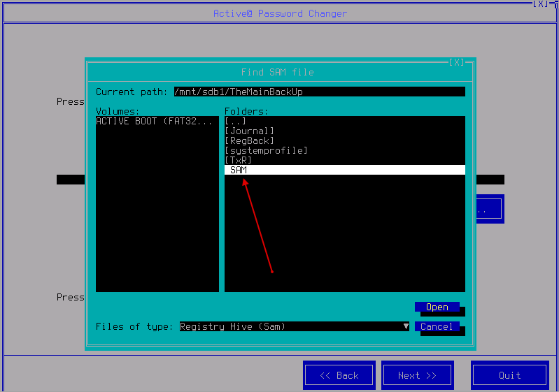559x392 pixels.
Task: Select the SAM file entry
Action: click(x=345, y=170)
